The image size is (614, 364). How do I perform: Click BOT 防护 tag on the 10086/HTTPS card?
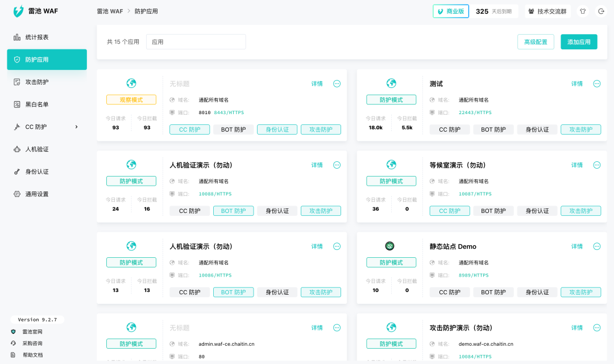pyautogui.click(x=234, y=292)
